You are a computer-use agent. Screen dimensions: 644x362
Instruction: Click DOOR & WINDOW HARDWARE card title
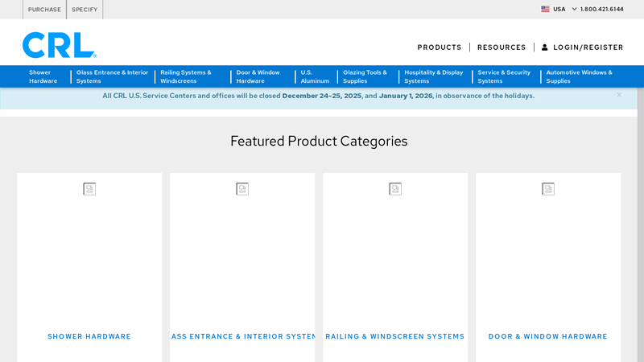pyautogui.click(x=548, y=336)
